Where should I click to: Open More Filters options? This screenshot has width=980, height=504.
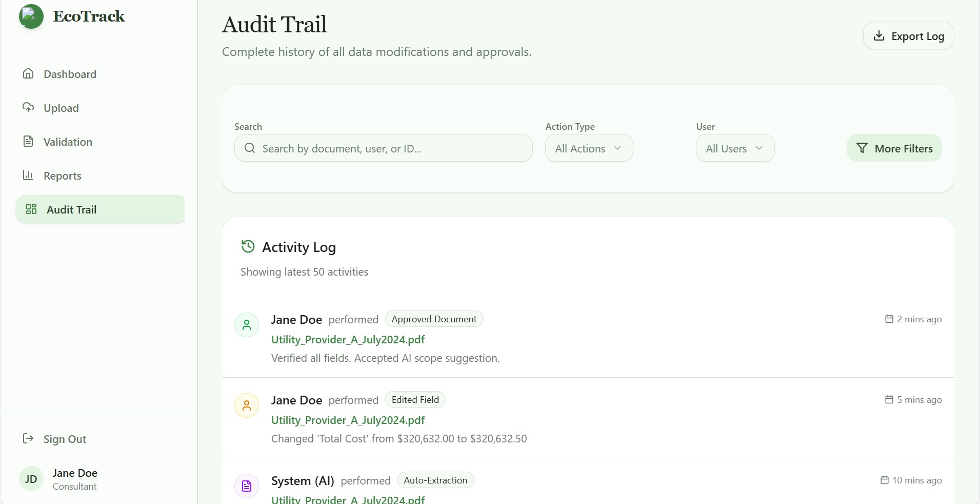pos(894,148)
